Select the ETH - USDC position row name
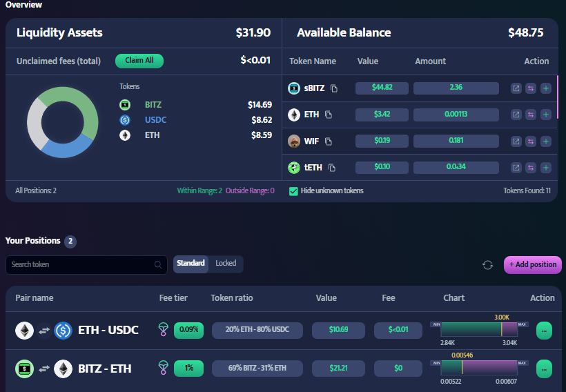Viewport: 566px width, 392px height. pyautogui.click(x=108, y=331)
